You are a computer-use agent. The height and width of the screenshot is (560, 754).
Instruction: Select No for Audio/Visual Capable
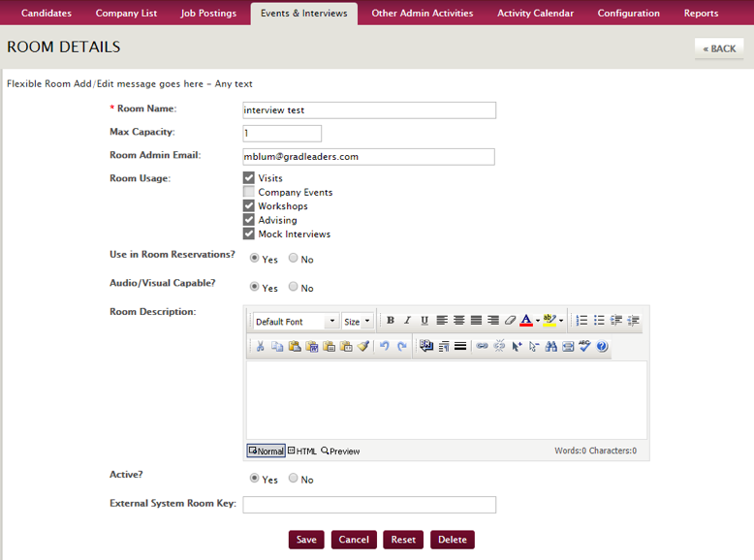click(293, 287)
